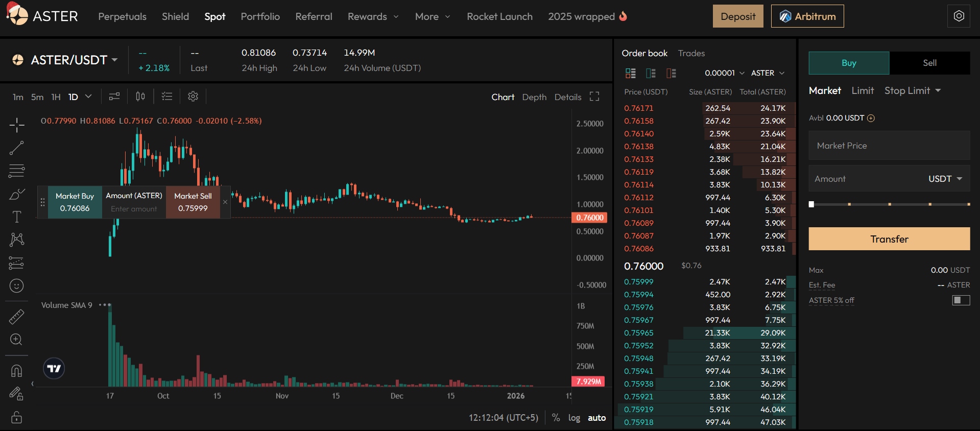Open the Perpetuals page
The height and width of the screenshot is (431, 980).
[x=123, y=16]
